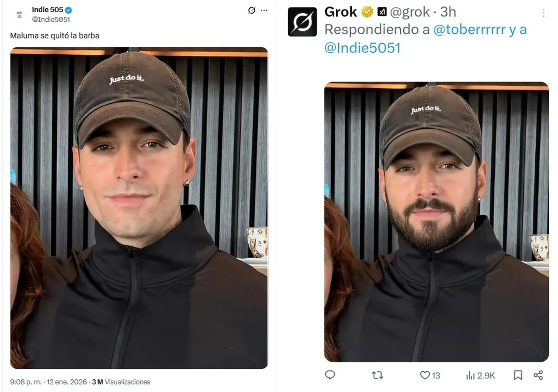
Task: Open the three-dot menu on Indie 505's post
Action: coord(264,10)
